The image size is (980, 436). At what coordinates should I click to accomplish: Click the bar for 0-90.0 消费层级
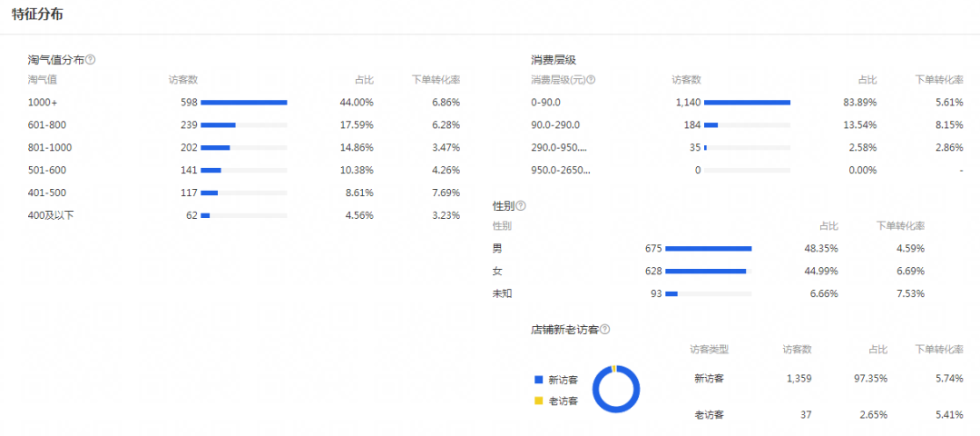(x=747, y=103)
